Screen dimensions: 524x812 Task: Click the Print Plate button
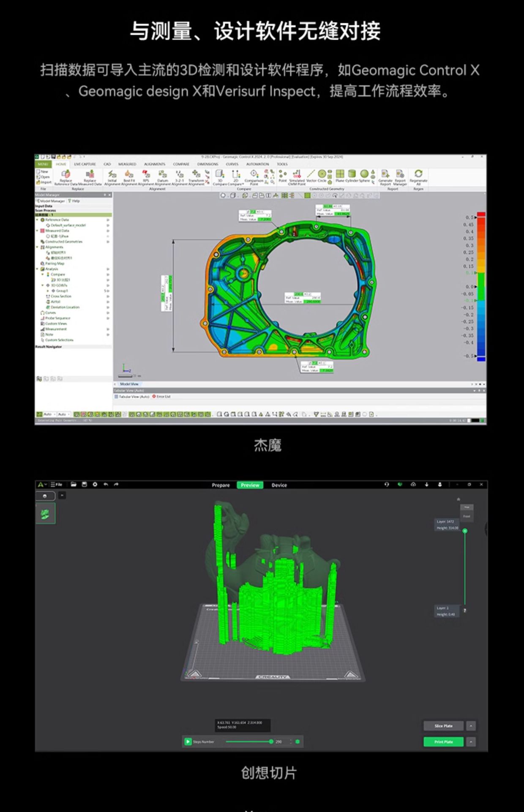443,742
